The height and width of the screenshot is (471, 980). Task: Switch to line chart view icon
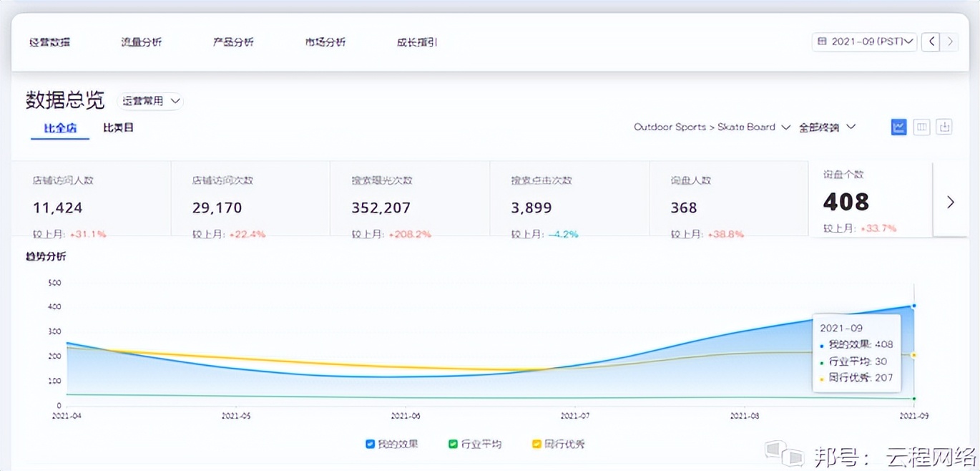(x=898, y=127)
